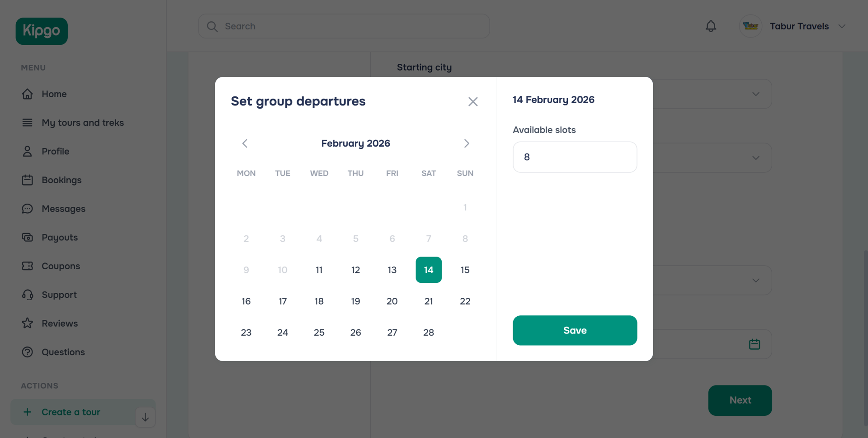Go to next month with right chevron
The width and height of the screenshot is (868, 438).
click(x=467, y=143)
